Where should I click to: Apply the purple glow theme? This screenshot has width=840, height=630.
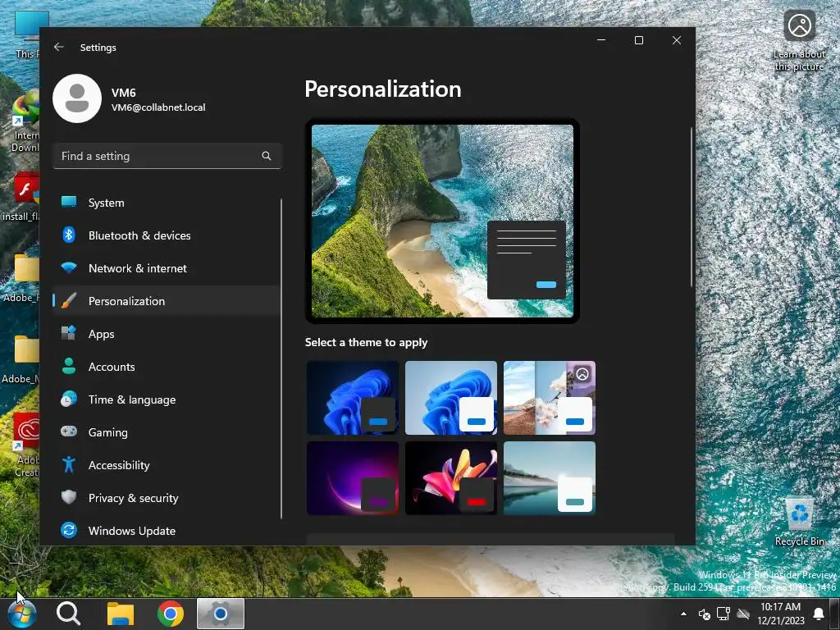(x=353, y=478)
